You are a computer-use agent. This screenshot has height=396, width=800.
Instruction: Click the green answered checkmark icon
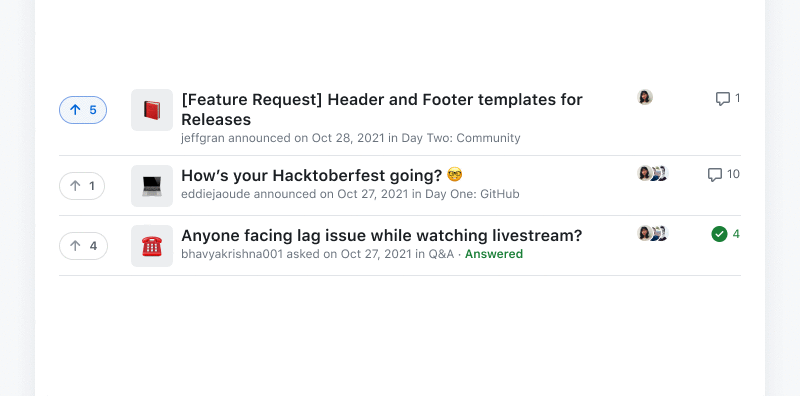coord(719,234)
